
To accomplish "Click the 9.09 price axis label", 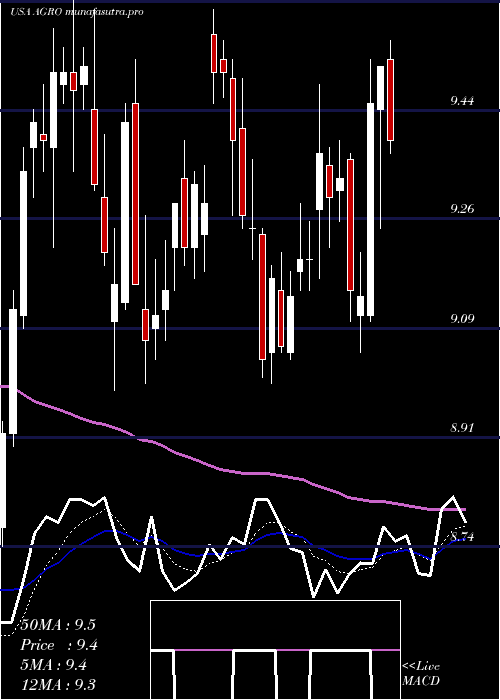I will (462, 319).
